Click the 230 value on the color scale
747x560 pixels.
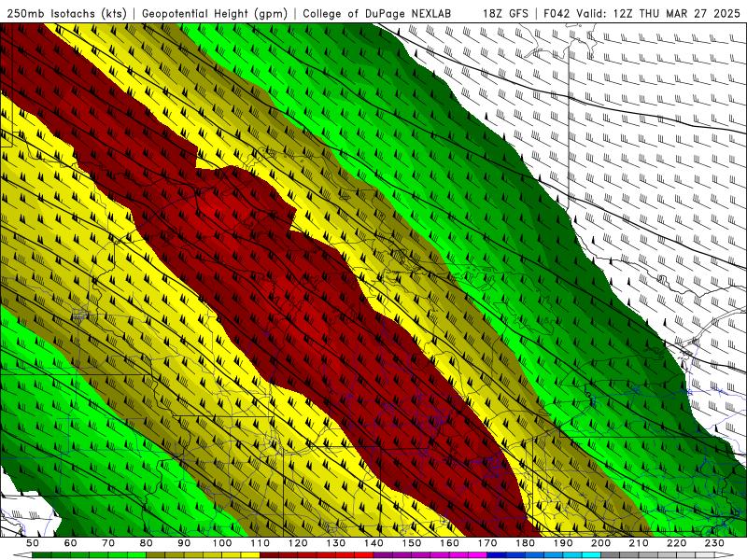coord(714,543)
